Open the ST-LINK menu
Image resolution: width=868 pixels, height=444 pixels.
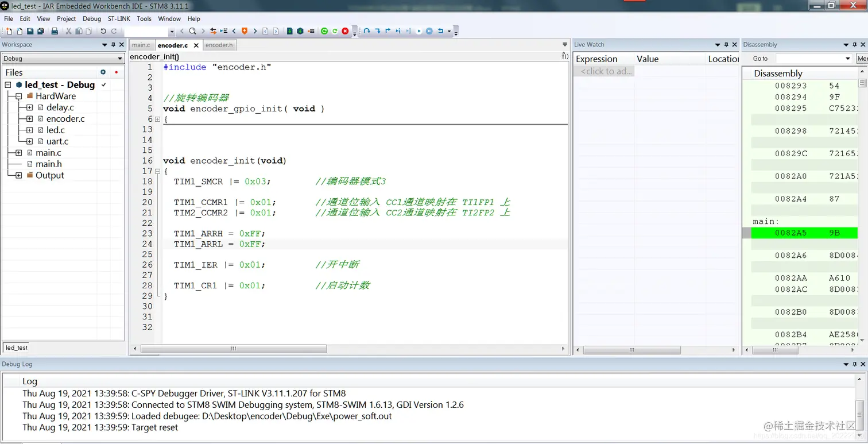[x=119, y=19]
